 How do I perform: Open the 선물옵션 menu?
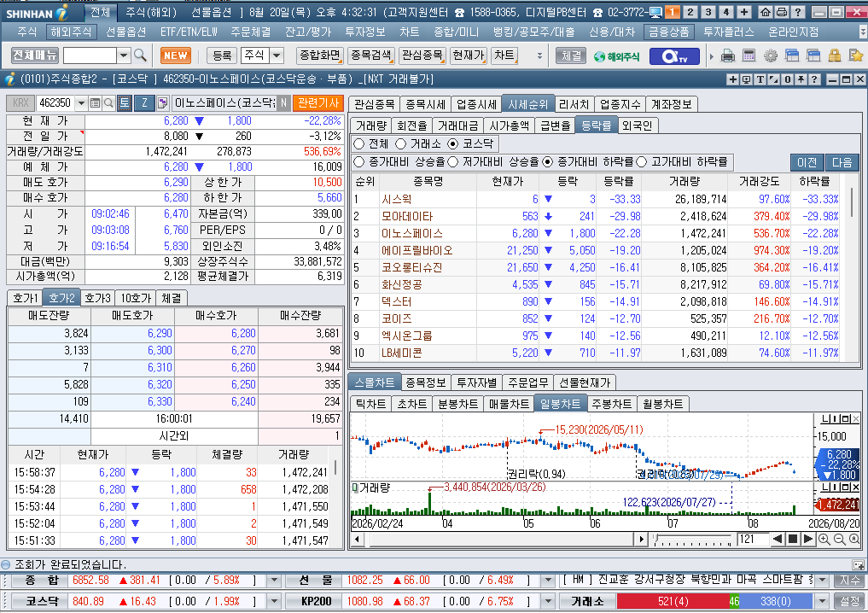[125, 32]
